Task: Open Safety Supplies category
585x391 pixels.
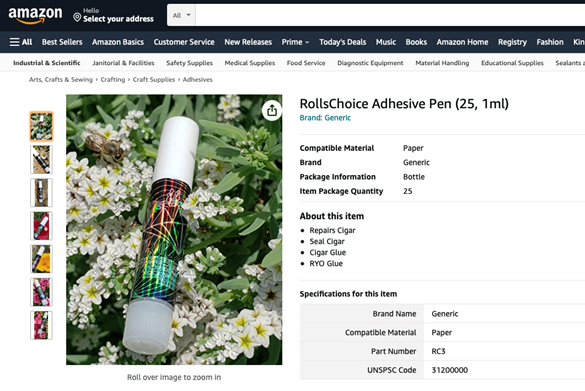Action: [189, 63]
